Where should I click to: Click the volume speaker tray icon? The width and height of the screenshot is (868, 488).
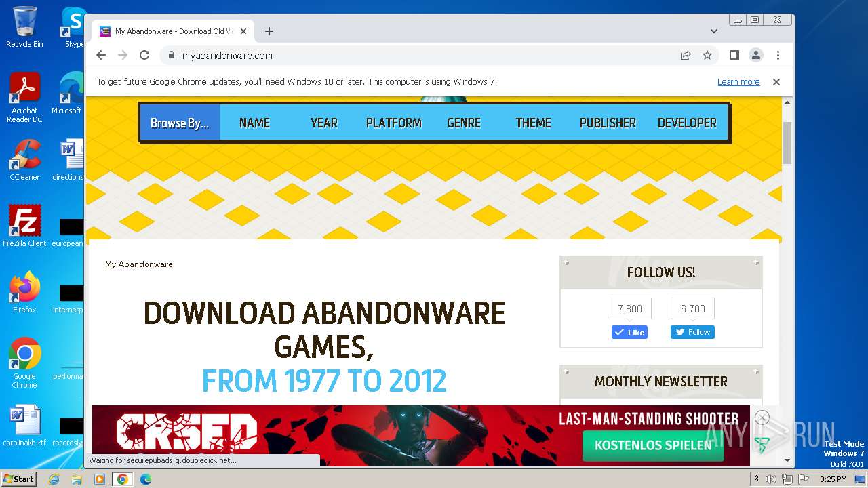[x=771, y=479]
